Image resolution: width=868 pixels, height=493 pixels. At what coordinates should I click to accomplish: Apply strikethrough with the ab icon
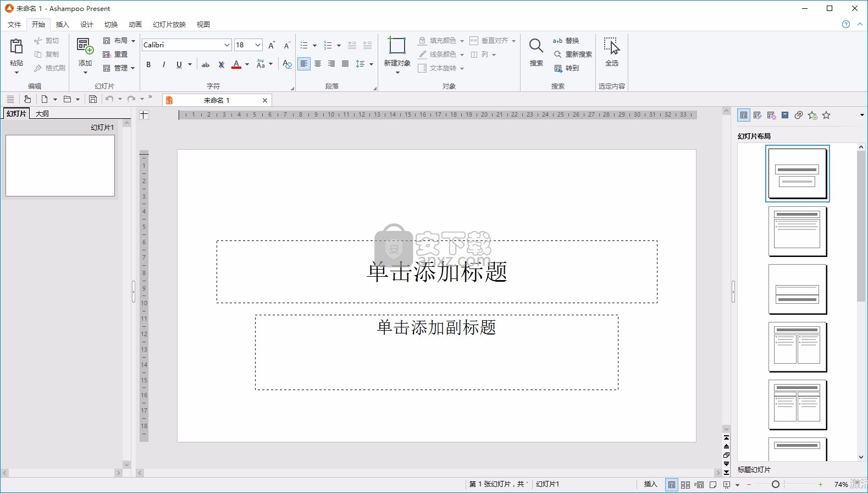point(206,64)
